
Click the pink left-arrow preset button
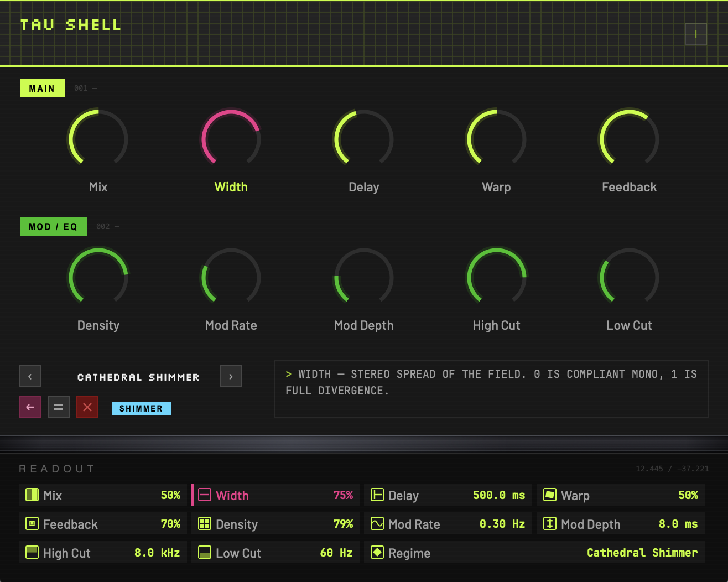(30, 407)
